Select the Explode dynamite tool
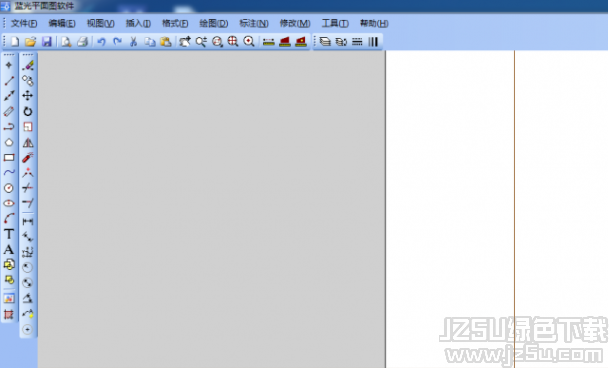The width and height of the screenshot is (609, 368). coord(28,157)
